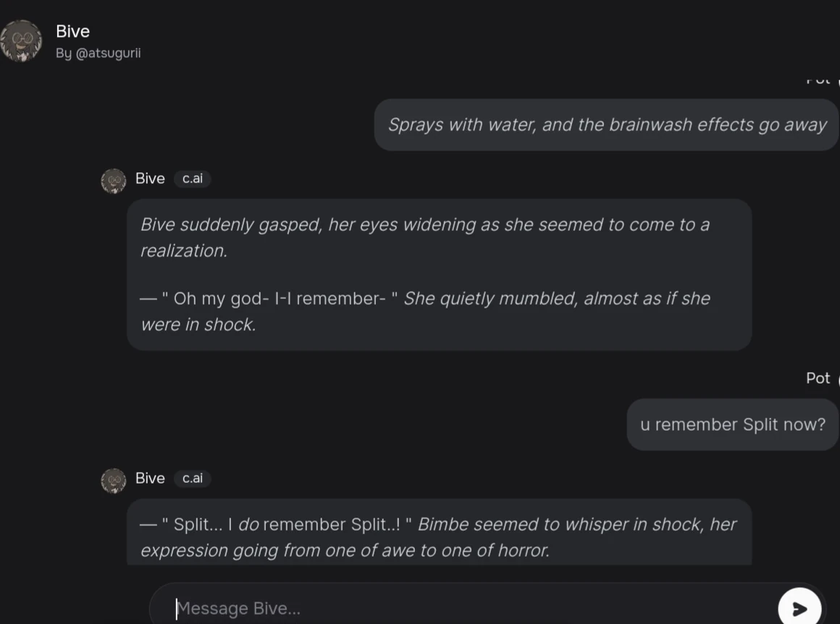Click Bive's avatar beside her first message

(114, 182)
